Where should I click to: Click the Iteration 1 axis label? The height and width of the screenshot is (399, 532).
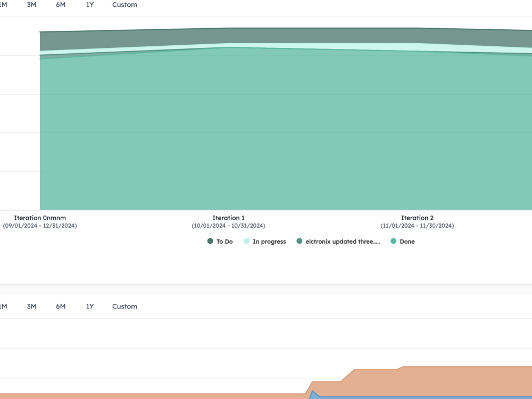[228, 218]
